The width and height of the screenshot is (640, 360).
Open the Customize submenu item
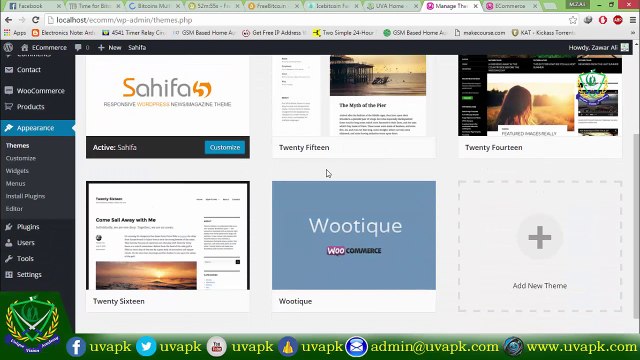21,158
